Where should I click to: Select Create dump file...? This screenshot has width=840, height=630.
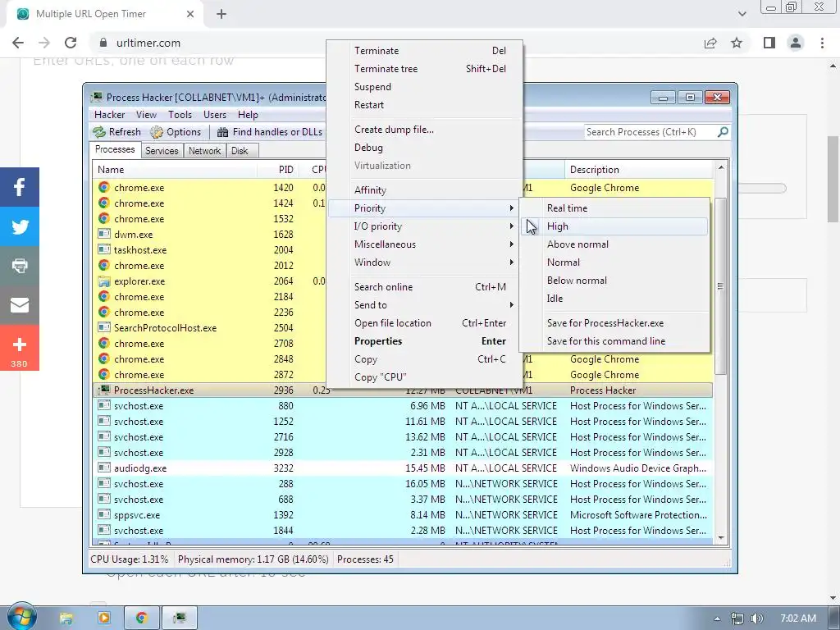click(x=425, y=130)
